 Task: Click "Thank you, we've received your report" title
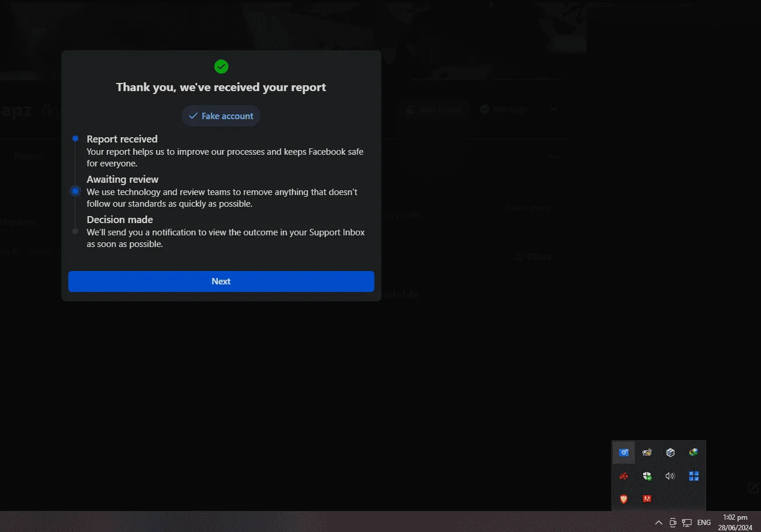[221, 88]
